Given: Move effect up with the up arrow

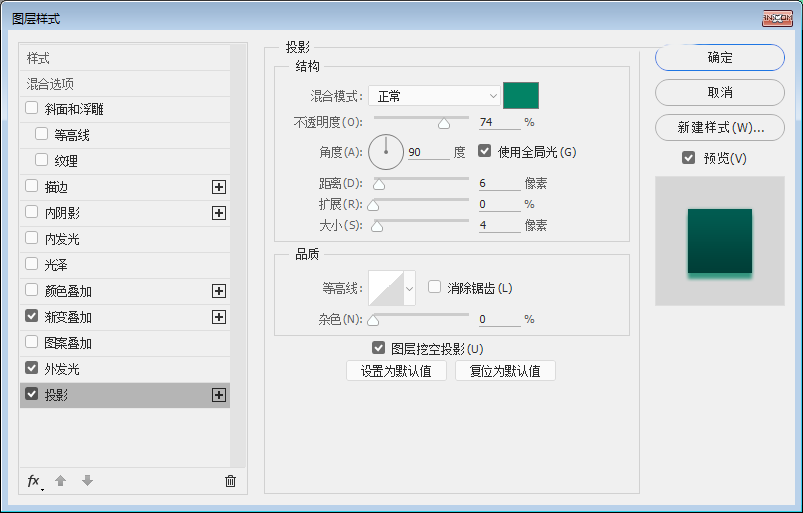Looking at the screenshot, I should [x=60, y=481].
